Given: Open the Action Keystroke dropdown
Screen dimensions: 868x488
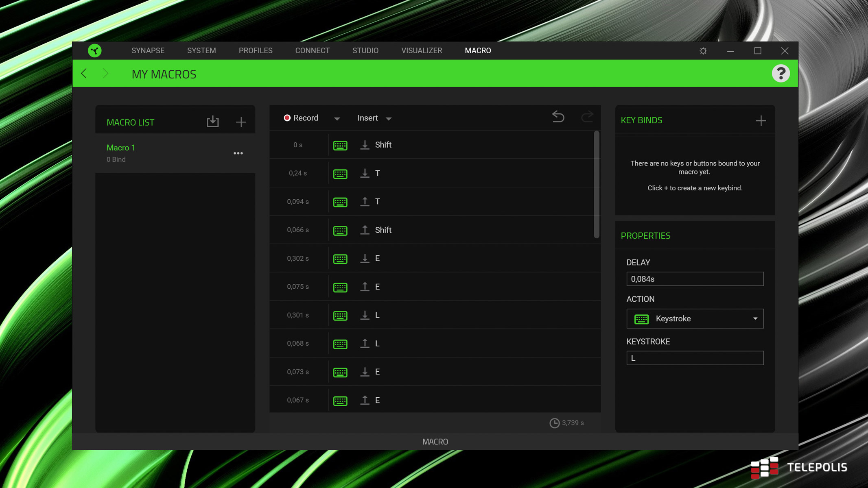Looking at the screenshot, I should click(695, 318).
